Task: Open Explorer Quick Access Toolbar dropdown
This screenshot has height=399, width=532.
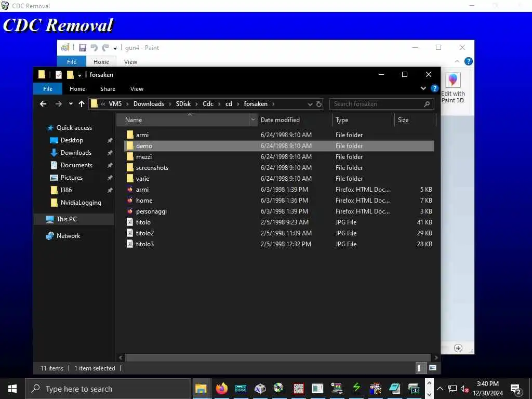Action: tap(79, 75)
